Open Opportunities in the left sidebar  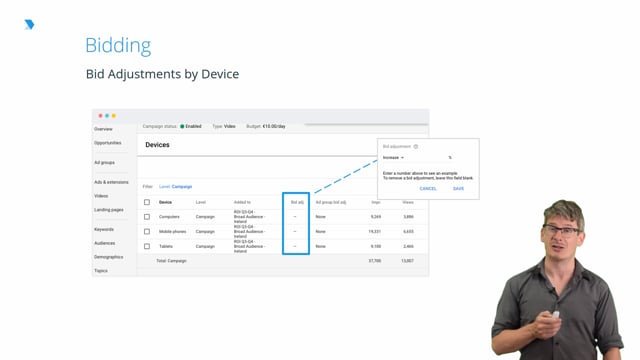(108, 143)
